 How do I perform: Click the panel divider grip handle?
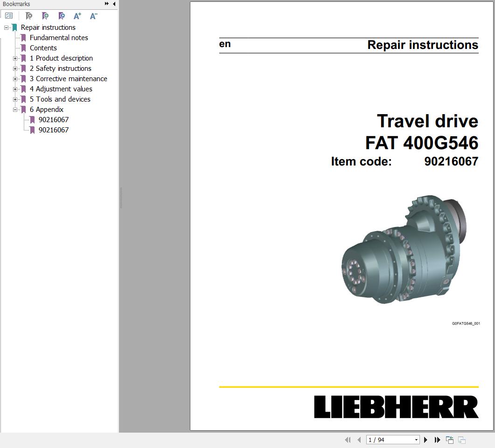[121, 198]
